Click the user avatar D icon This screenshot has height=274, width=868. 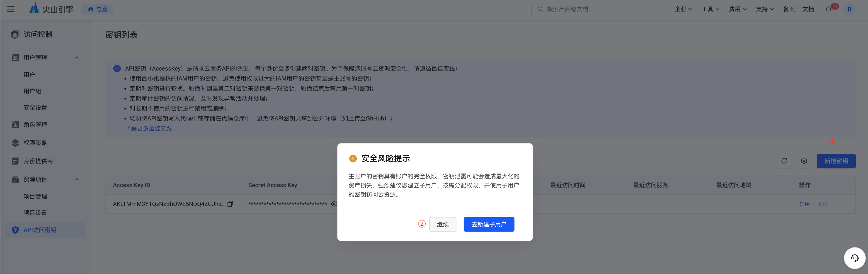[849, 10]
